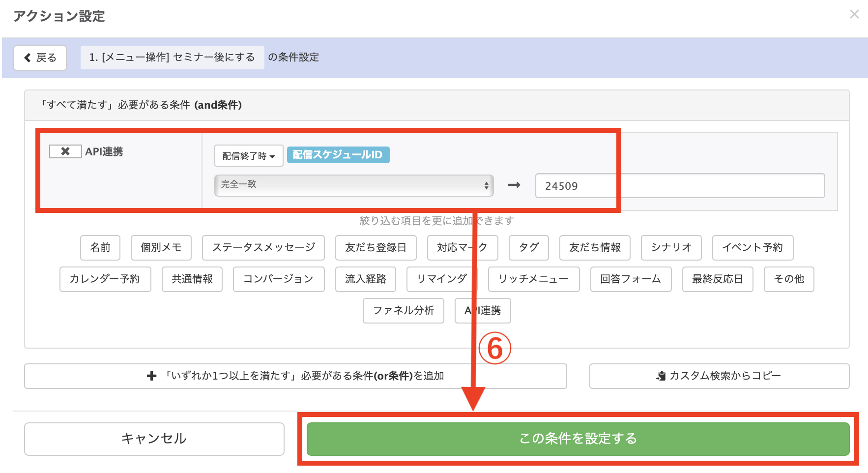Viewport: 868px width, 473px height.
Task: Add the ファネル分析 filter condition
Action: (403, 311)
